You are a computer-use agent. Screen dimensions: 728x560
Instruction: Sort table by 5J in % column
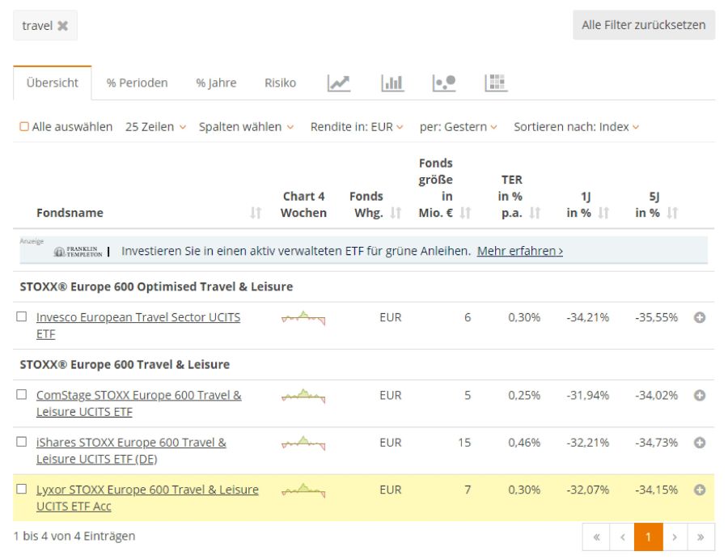(x=672, y=213)
